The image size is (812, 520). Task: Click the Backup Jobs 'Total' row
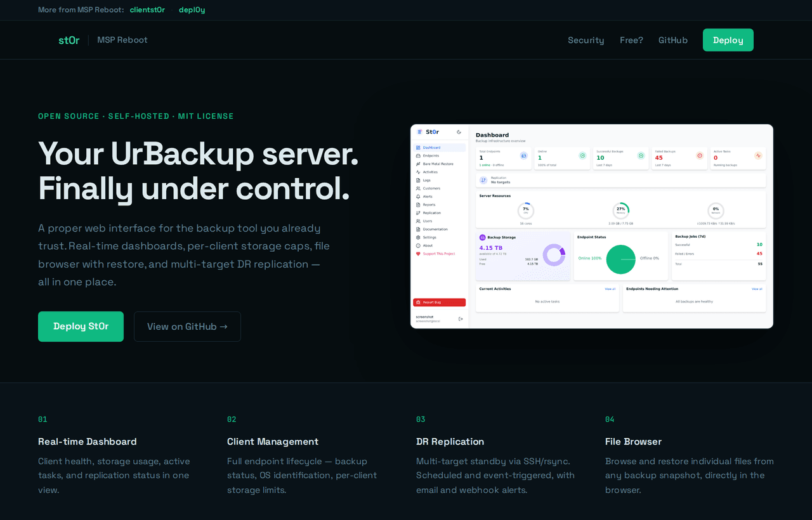click(719, 264)
